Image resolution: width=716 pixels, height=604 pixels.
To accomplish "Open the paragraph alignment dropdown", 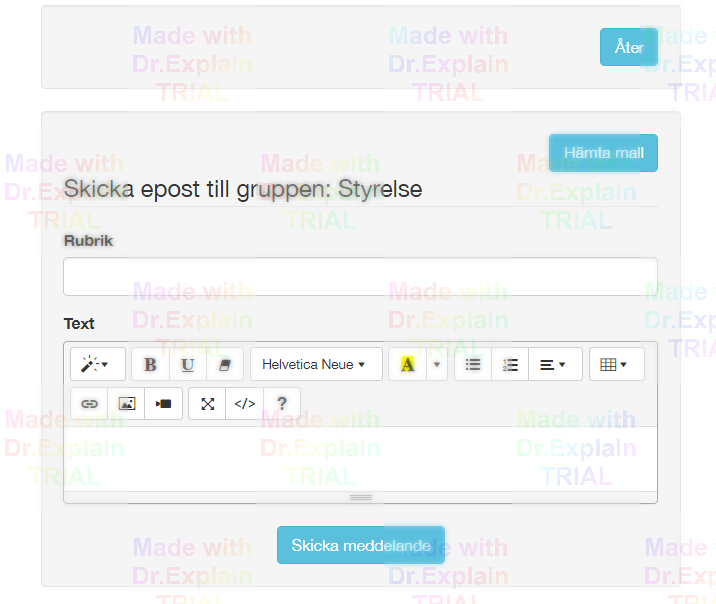I will (x=555, y=364).
